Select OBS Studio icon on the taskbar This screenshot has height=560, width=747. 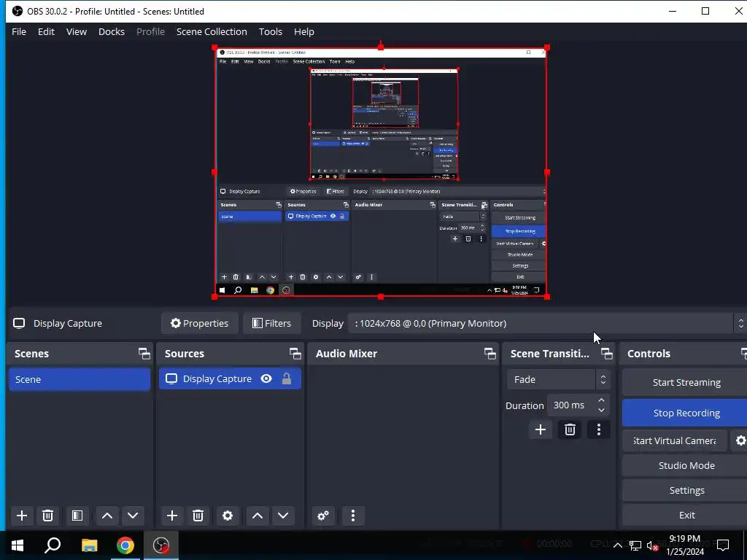click(x=161, y=545)
